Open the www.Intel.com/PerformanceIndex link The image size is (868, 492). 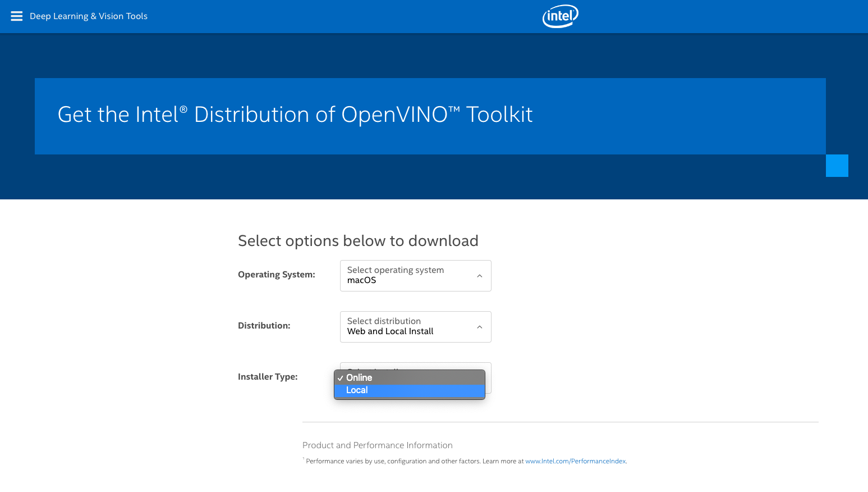coord(575,461)
